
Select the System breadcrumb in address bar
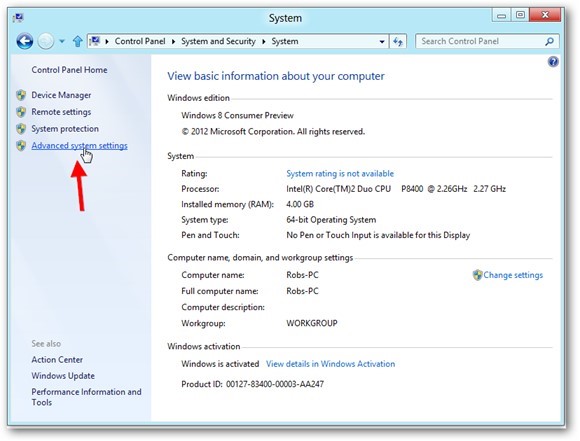pos(285,41)
